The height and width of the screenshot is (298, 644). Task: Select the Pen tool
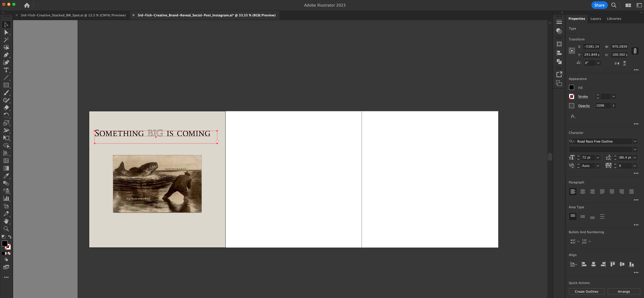pos(6,55)
